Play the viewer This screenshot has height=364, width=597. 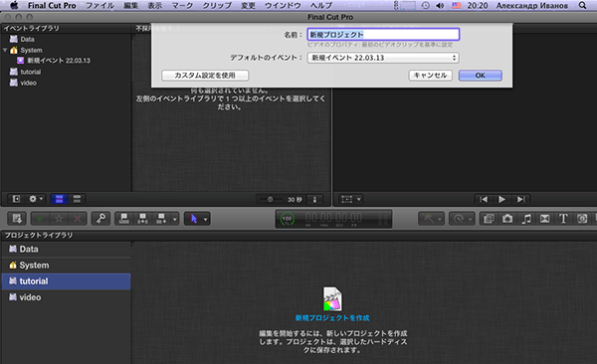501,199
